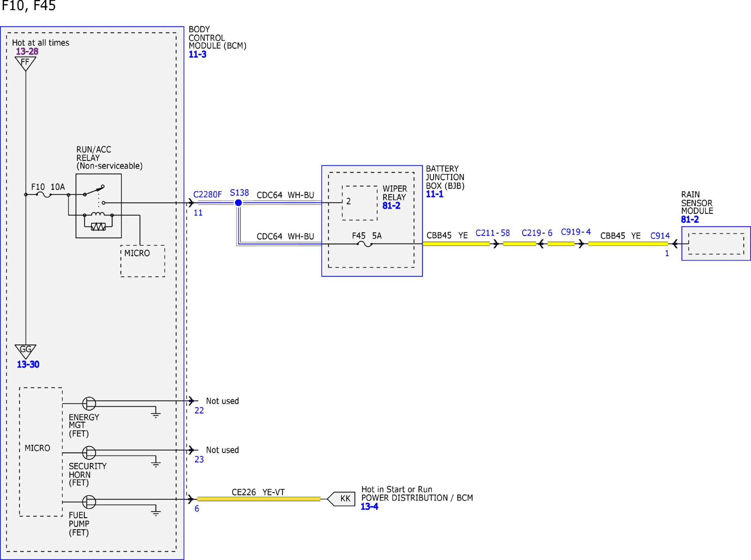The image size is (751, 560).
Task: Select connector label C914
Action: [x=660, y=236]
